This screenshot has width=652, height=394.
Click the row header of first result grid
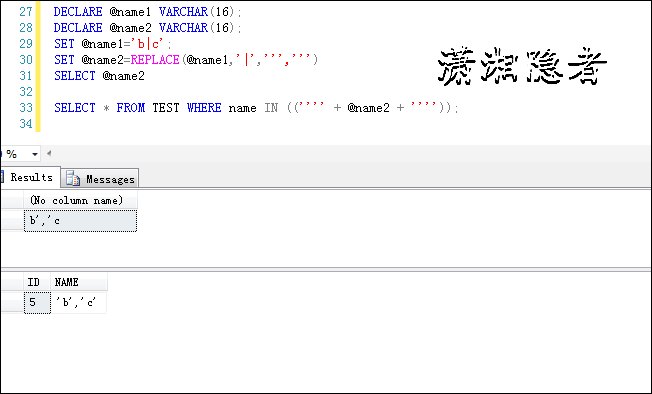pos(12,221)
